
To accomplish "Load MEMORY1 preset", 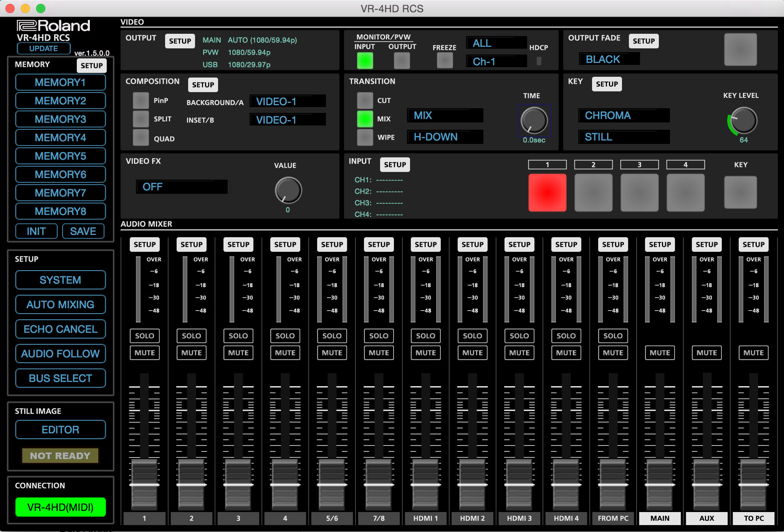I will [60, 82].
